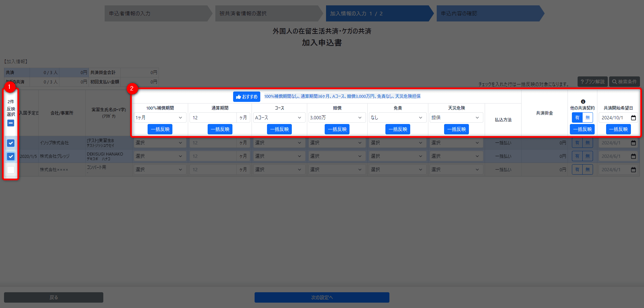Open the 賠償 dropdown showing 3,000万
Screen dimensions: 644x308
336,118
